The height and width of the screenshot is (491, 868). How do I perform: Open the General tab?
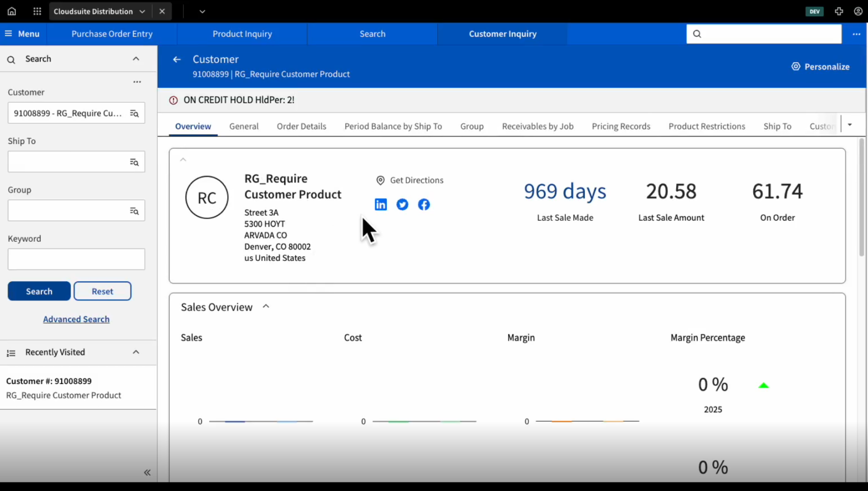[244, 126]
